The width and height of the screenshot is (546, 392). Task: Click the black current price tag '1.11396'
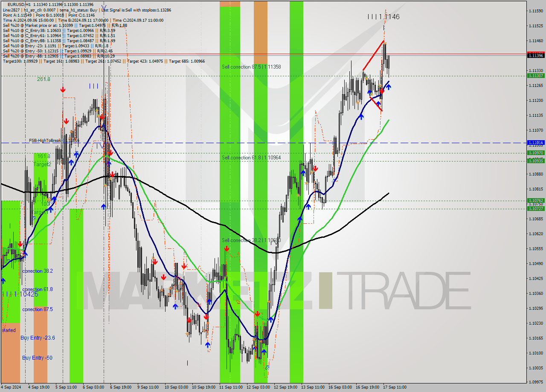point(536,55)
